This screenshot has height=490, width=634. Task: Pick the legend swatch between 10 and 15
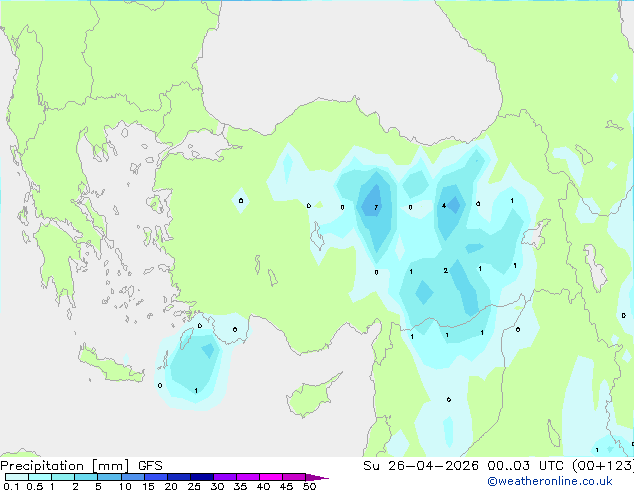[x=133, y=477]
